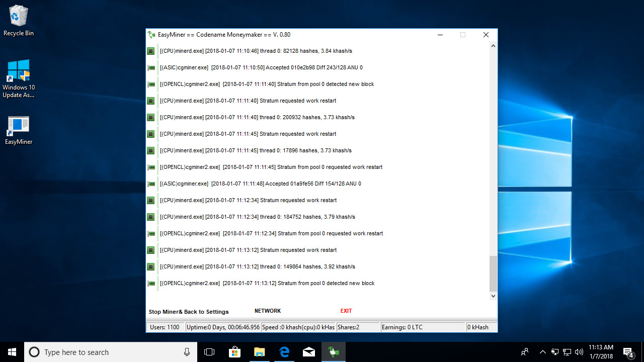Click the log's vertical scrollbar thumb
Screen dimensions: 644x362
[494, 274]
